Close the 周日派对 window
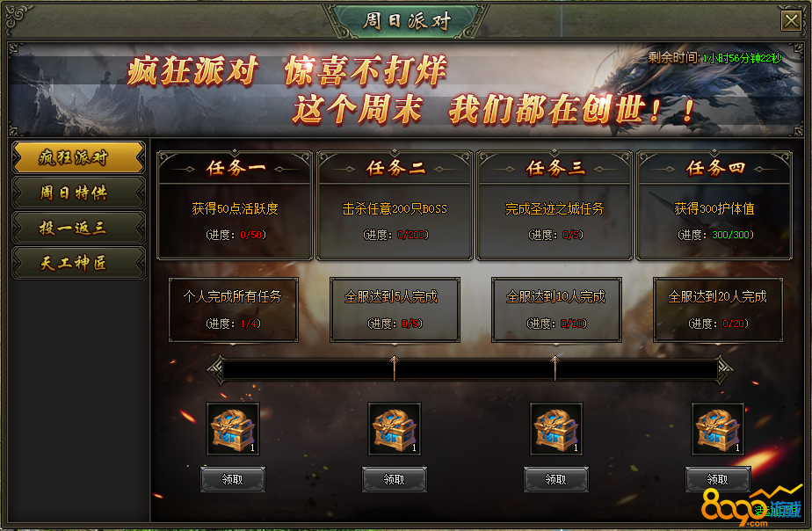This screenshot has width=812, height=531. click(x=791, y=21)
